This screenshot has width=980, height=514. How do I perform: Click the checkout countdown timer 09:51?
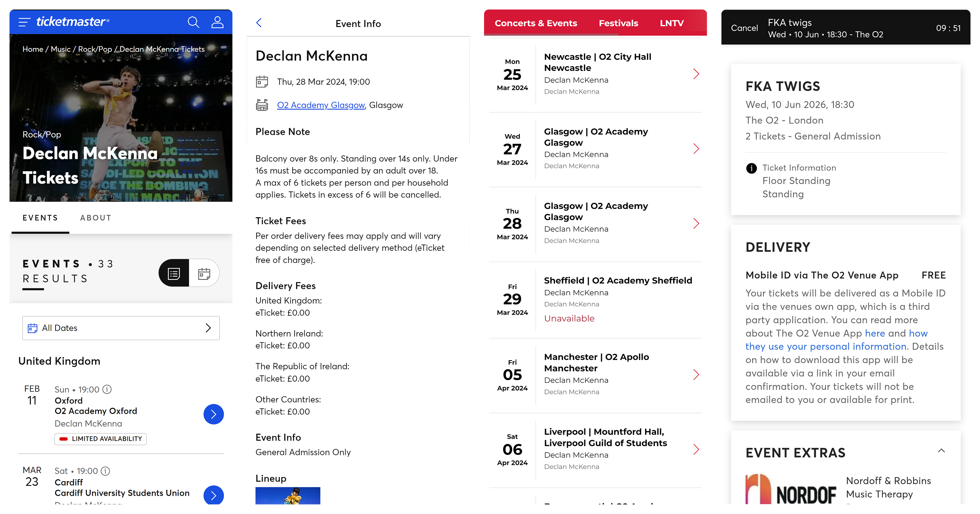click(x=948, y=28)
